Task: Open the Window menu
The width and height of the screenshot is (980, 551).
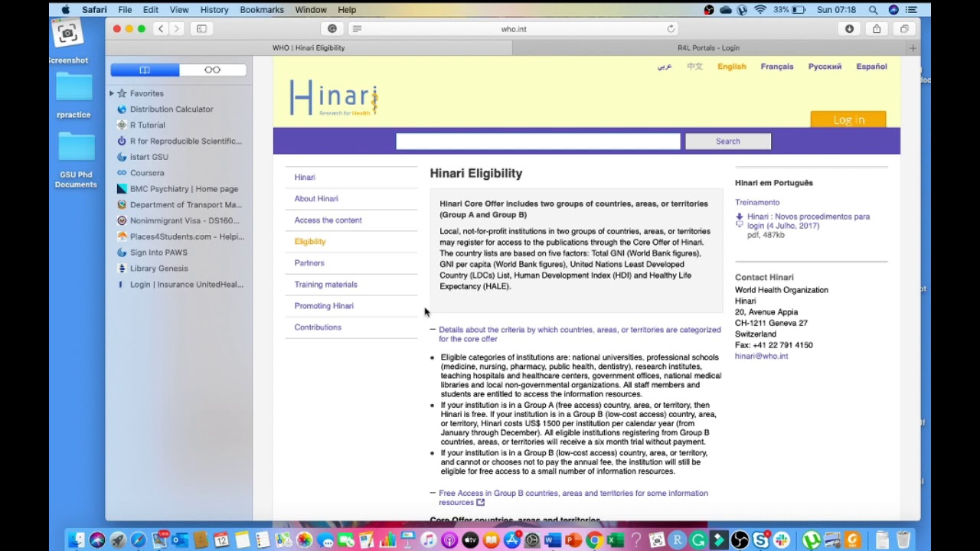Action: click(x=311, y=10)
